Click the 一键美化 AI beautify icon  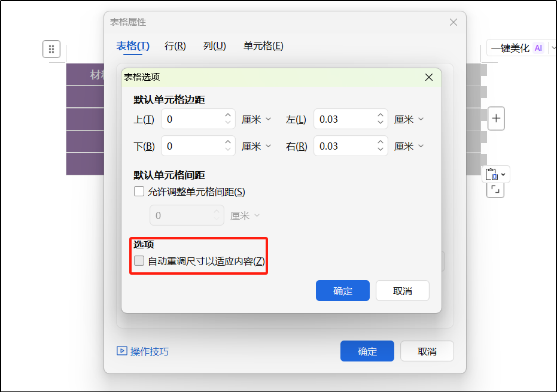click(512, 48)
